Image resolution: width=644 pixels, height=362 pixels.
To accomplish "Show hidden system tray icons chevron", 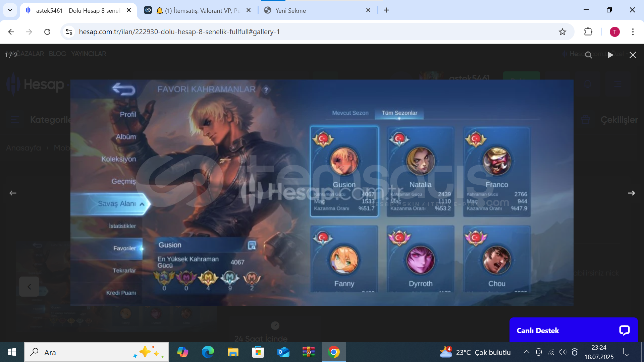I will [x=526, y=352].
